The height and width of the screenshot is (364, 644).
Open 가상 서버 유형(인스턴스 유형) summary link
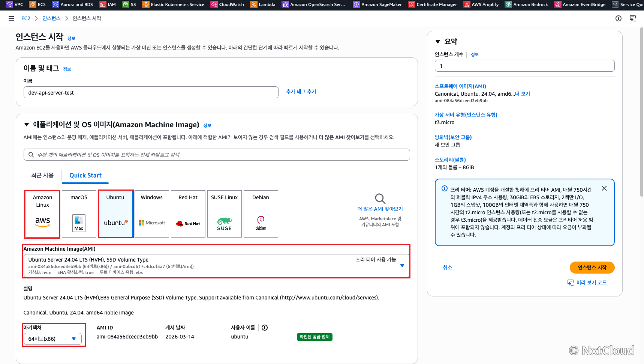point(466,115)
